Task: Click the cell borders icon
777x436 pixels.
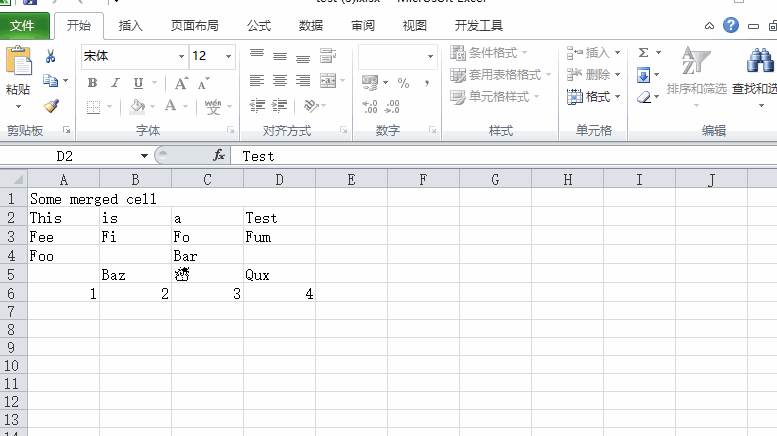Action: (x=93, y=106)
